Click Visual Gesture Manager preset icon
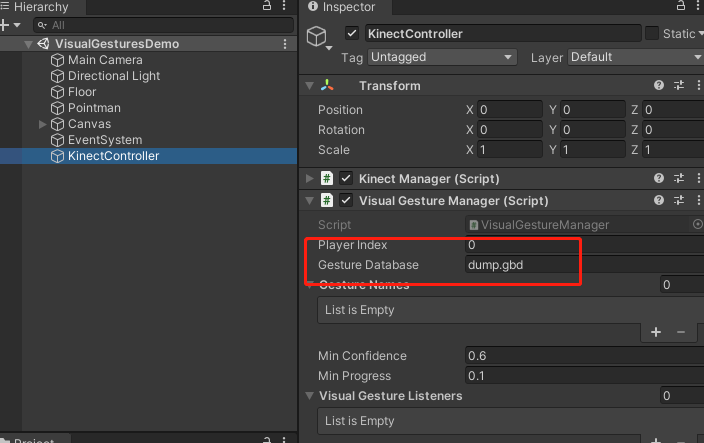The width and height of the screenshot is (704, 443). [x=679, y=200]
